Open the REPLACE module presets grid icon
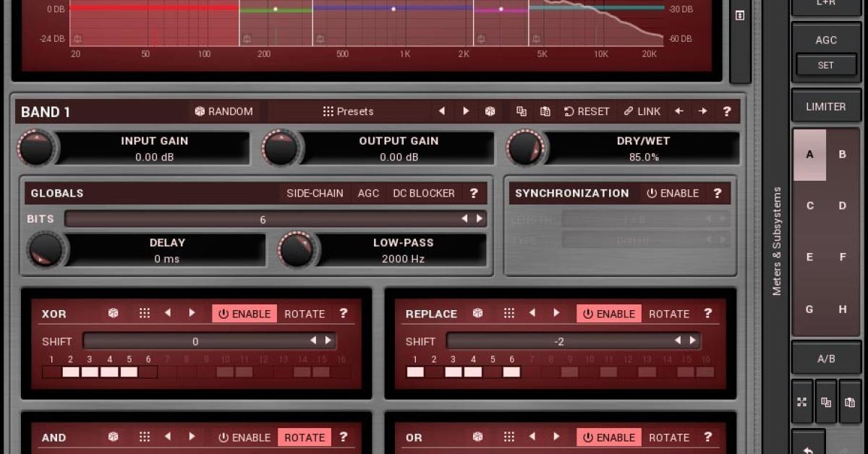The image size is (868, 454). click(x=509, y=313)
